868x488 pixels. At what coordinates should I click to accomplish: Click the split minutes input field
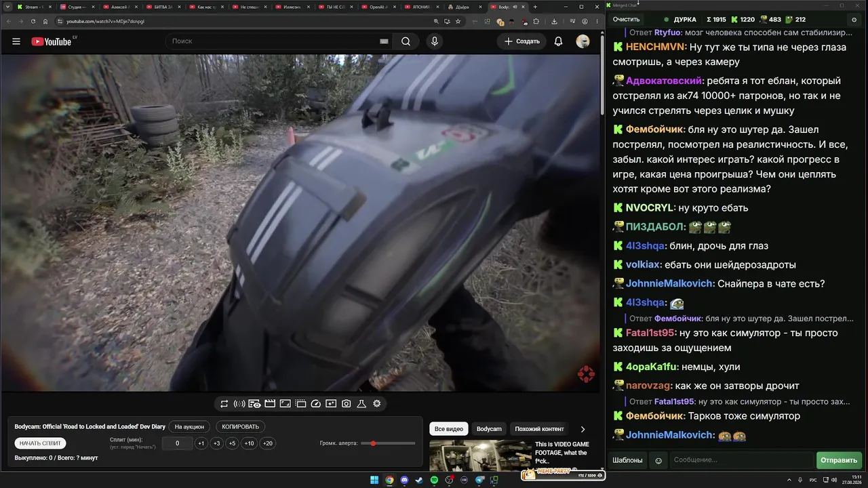click(178, 443)
